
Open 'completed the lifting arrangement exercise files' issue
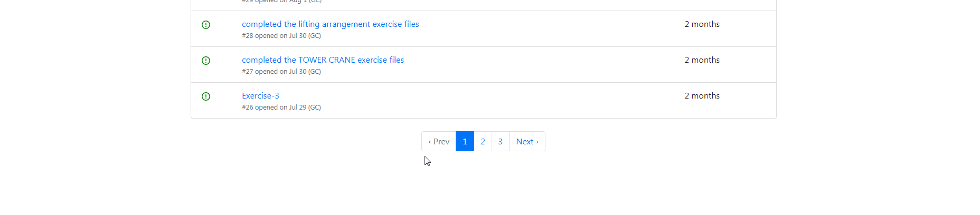click(331, 24)
